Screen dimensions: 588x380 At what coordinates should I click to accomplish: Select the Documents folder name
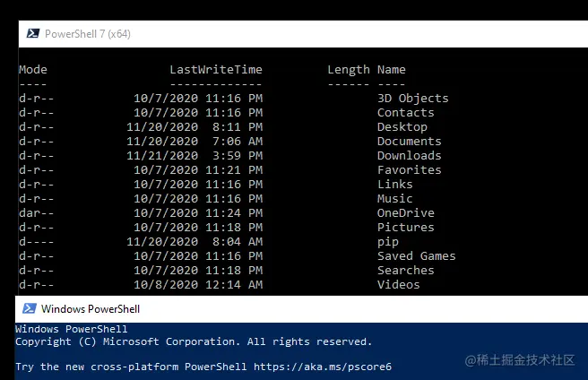tap(410, 142)
